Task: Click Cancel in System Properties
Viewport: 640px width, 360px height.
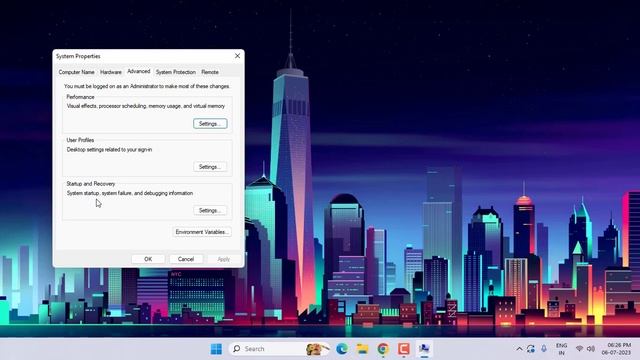Action: coord(186,259)
